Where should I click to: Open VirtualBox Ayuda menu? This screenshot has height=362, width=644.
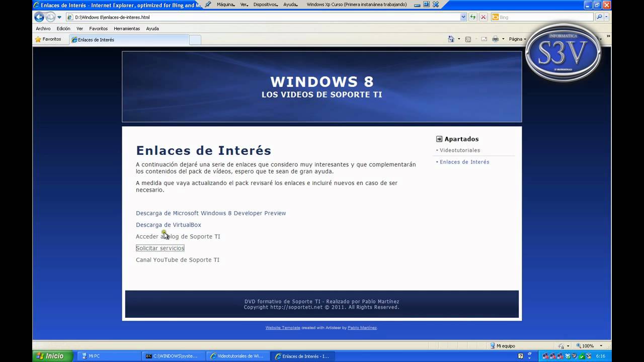pos(290,5)
